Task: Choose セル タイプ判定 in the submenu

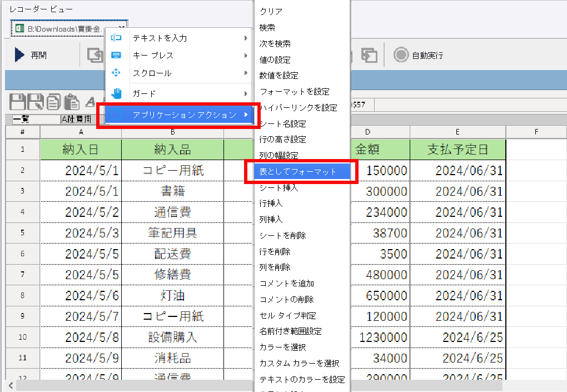Action: (302, 315)
